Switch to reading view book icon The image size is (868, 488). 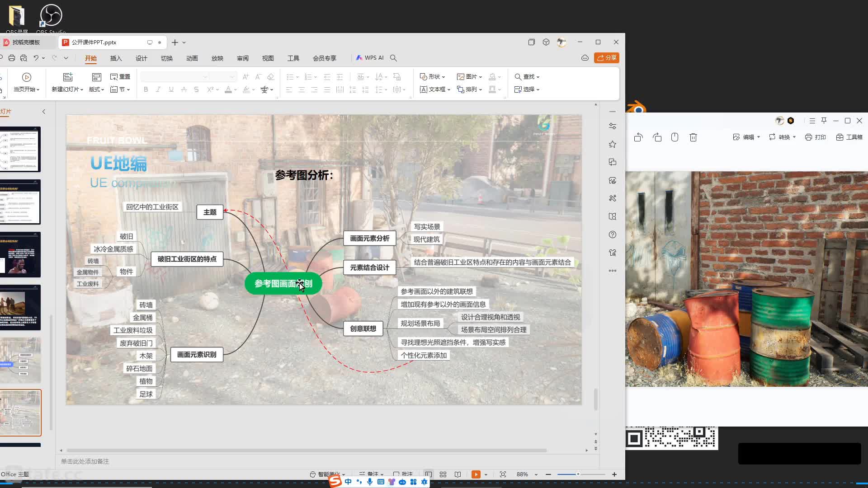pyautogui.click(x=458, y=474)
